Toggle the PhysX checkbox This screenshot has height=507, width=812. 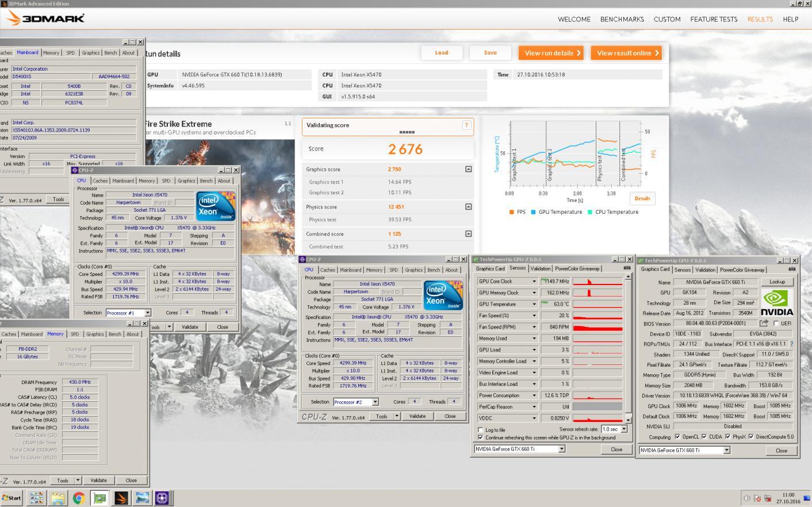coord(727,437)
